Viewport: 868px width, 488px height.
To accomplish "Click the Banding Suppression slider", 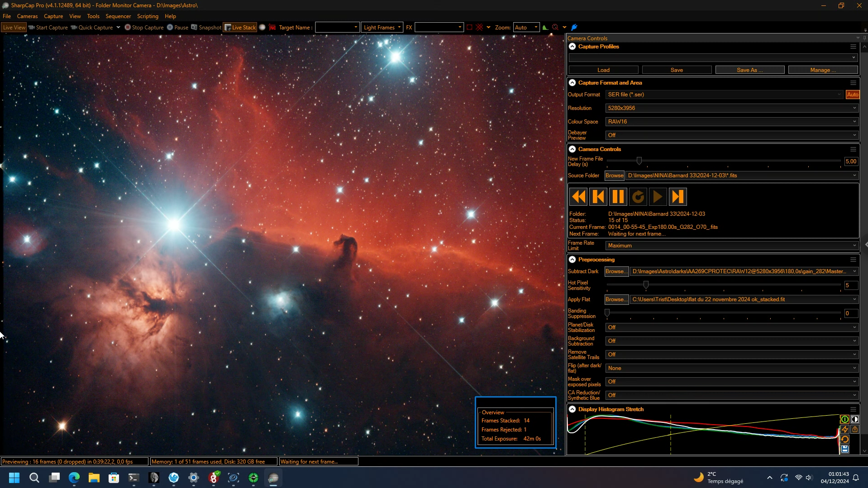I will (x=723, y=313).
